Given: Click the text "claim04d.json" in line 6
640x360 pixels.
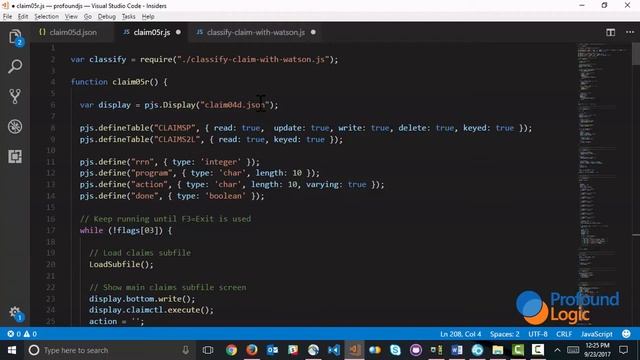Looking at the screenshot, I should click(235, 105).
